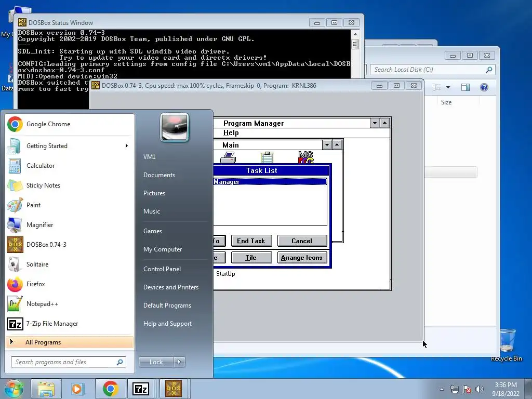The image size is (532, 399).
Task: Click the user account picture in Start menu
Action: point(175,127)
